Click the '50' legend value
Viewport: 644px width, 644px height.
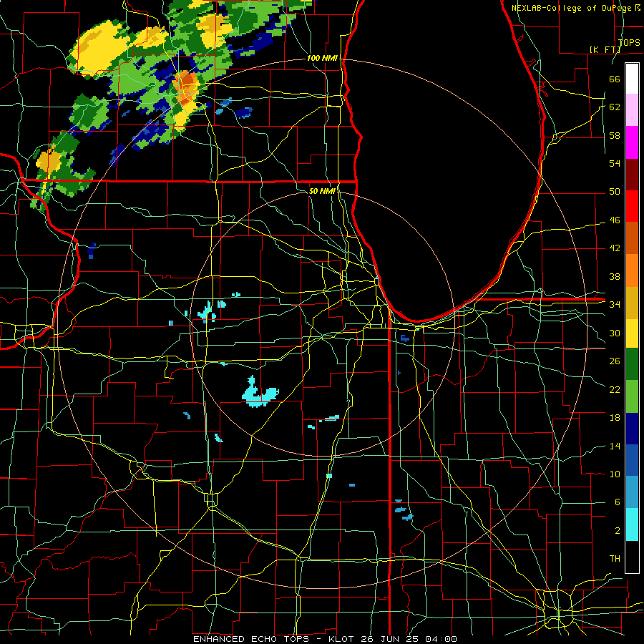coord(615,192)
